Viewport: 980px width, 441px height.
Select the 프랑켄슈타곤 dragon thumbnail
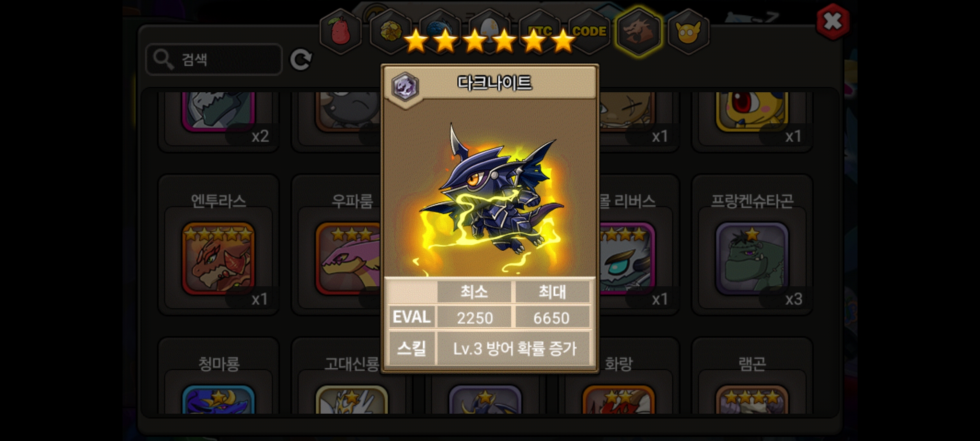[752, 258]
